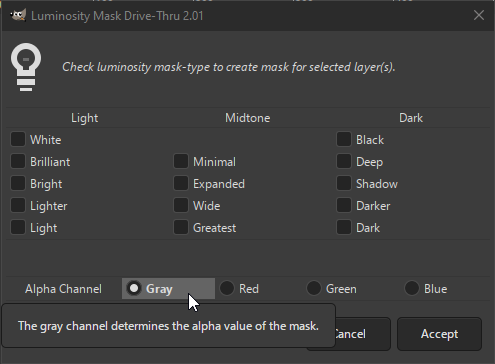Image resolution: width=495 pixels, height=364 pixels.
Task: Switch alpha channel to Blue
Action: [x=412, y=288]
